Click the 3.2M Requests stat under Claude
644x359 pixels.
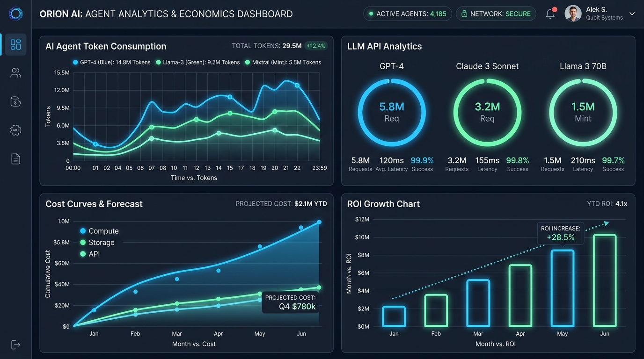pyautogui.click(x=457, y=164)
